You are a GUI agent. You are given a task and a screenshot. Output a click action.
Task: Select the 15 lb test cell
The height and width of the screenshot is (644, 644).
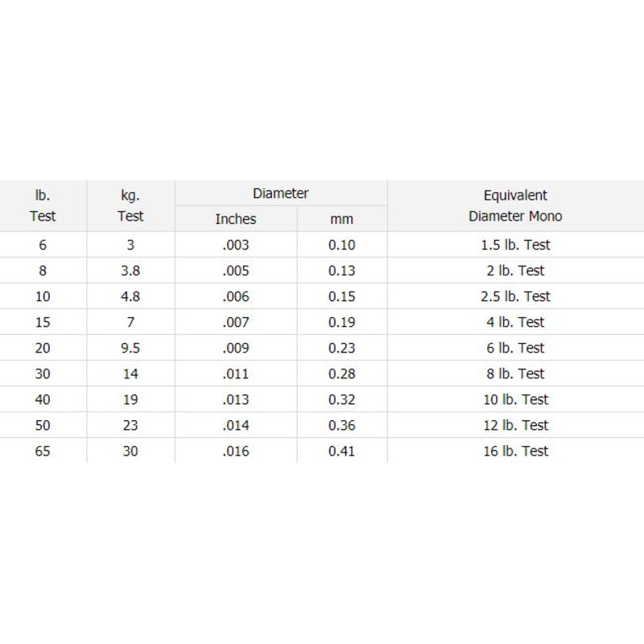tap(43, 322)
